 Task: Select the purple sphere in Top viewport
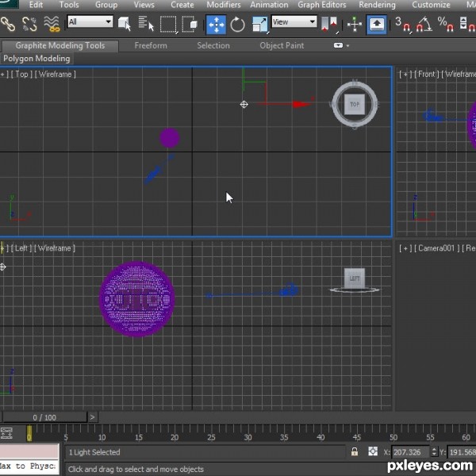170,138
